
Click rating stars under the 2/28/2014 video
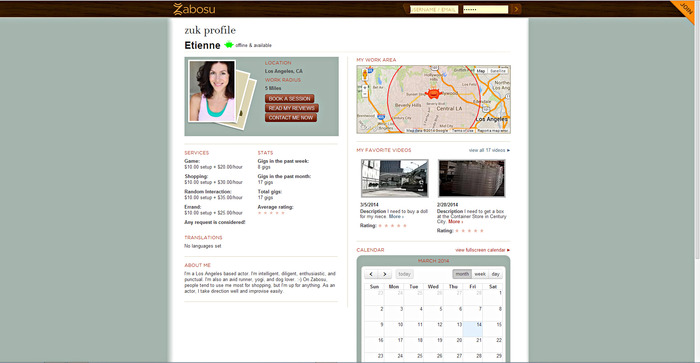[469, 231]
